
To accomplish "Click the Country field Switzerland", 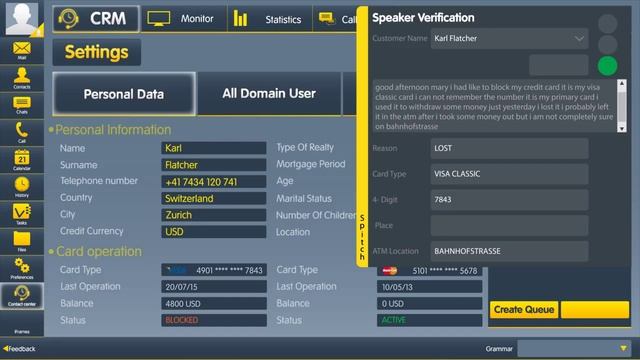I will click(214, 198).
